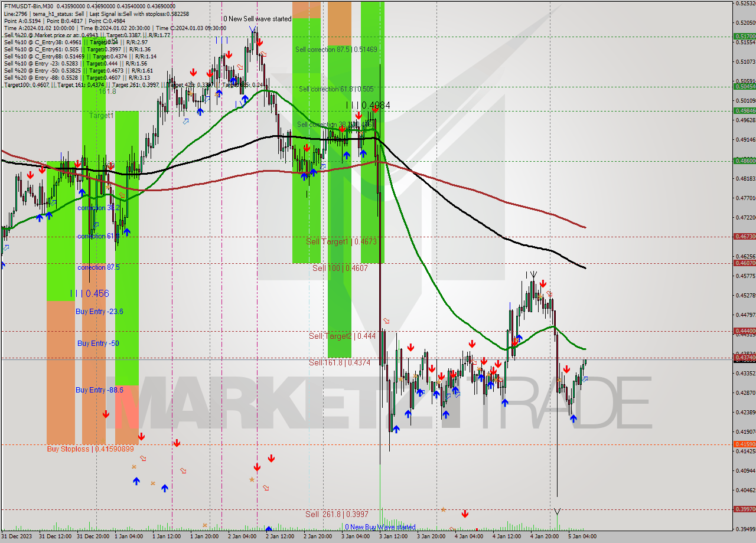Click the 0.39970 red price tag
Viewport: 756px width, 543px height.
click(745, 509)
